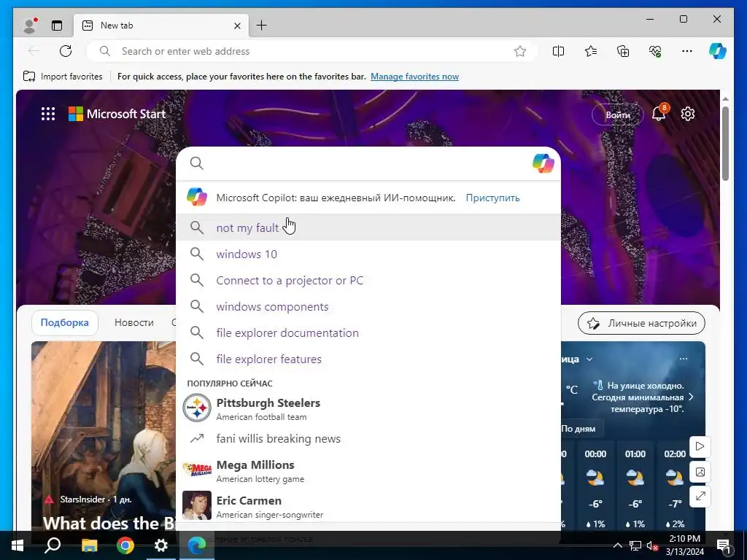This screenshot has width=747, height=560.
Task: Select the По дням forecast tab
Action: (x=579, y=429)
